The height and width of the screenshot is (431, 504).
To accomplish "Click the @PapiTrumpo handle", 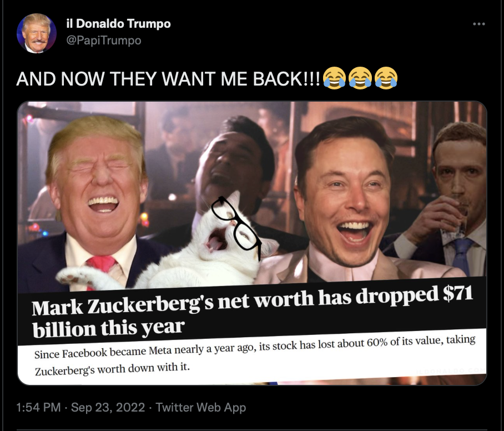I will click(103, 41).
